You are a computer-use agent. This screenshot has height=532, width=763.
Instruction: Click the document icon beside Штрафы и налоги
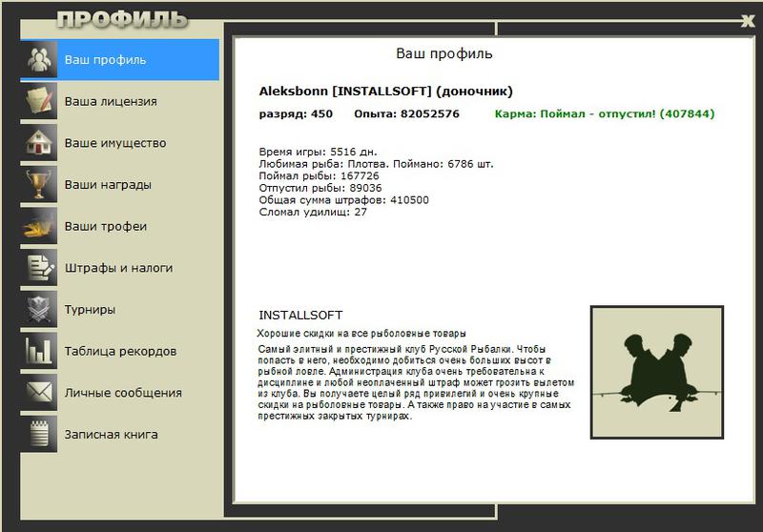click(39, 268)
